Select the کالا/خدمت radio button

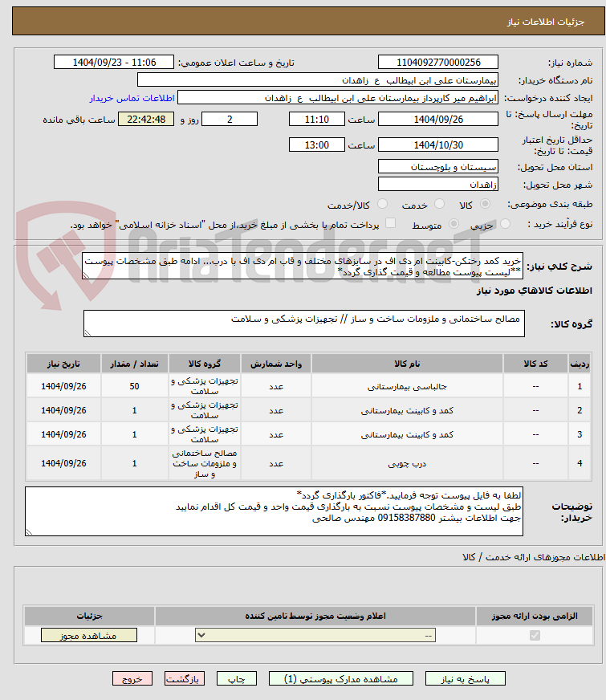click(x=382, y=205)
